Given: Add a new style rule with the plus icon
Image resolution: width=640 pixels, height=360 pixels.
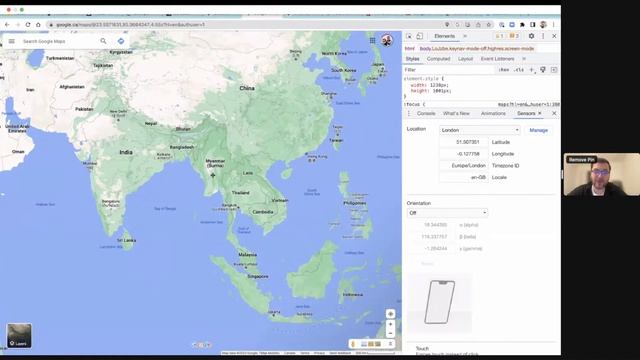Looking at the screenshot, I should coord(531,70).
